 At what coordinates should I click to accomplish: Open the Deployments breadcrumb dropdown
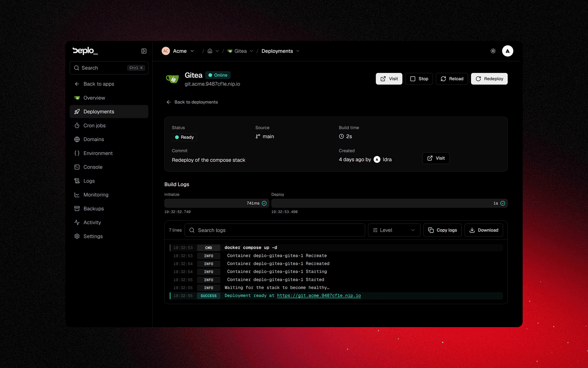pyautogui.click(x=298, y=51)
